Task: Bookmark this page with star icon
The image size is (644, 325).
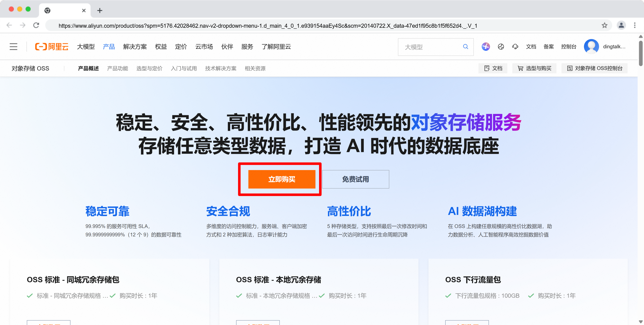Action: (604, 25)
